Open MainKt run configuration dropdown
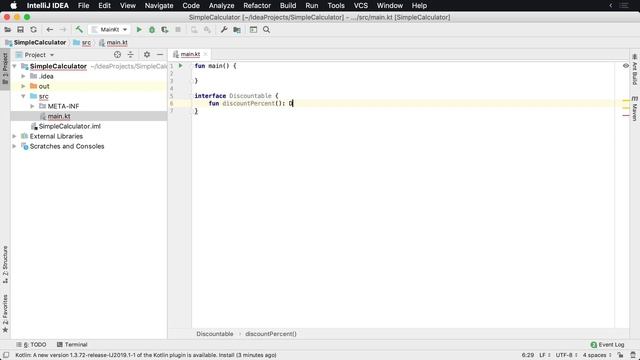 (x=109, y=30)
